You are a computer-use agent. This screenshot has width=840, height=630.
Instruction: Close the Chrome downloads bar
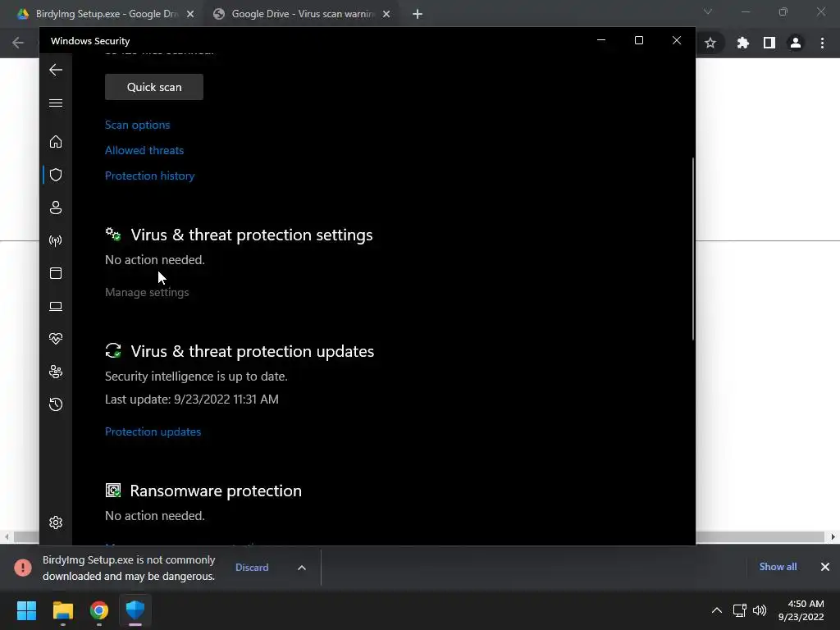pos(825,567)
